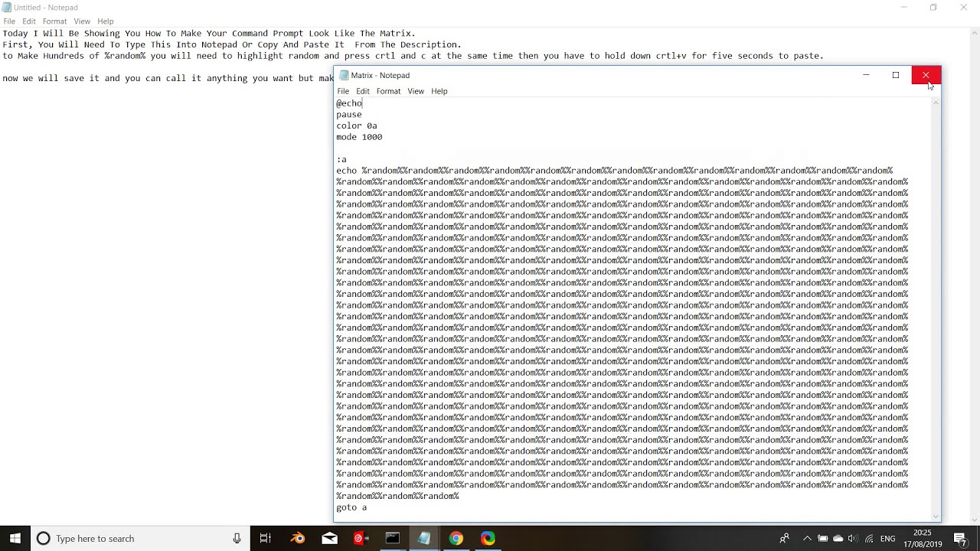
Task: Open the red recorder app on taskbar
Action: tap(361, 538)
